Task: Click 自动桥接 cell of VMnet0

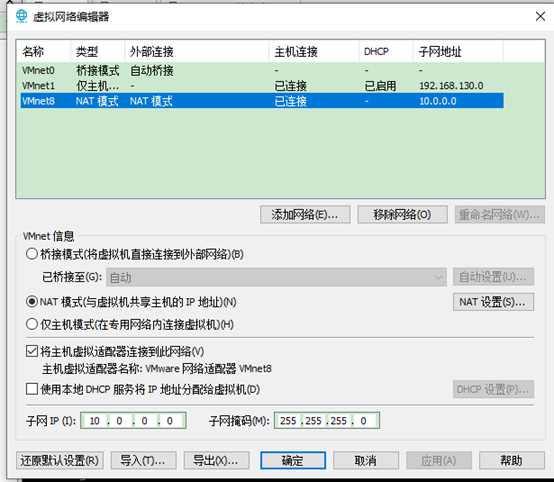Action: pyautogui.click(x=152, y=70)
